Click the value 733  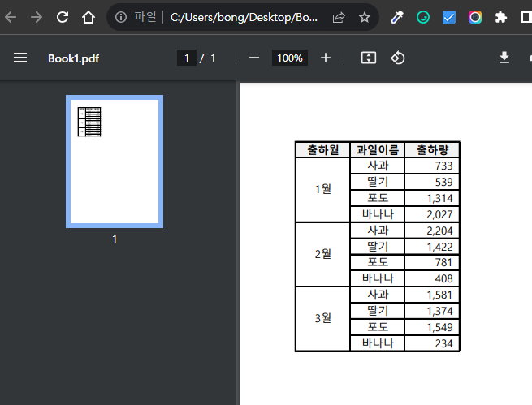coord(443,166)
